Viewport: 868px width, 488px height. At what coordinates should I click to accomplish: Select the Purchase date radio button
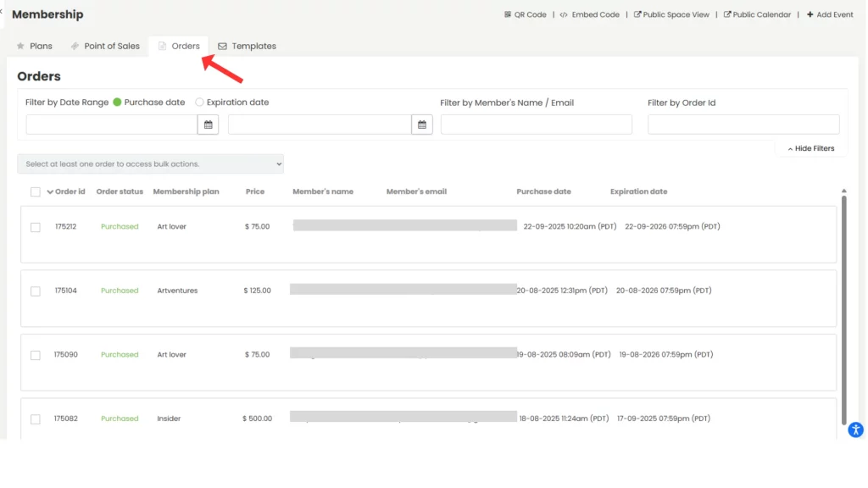click(117, 103)
